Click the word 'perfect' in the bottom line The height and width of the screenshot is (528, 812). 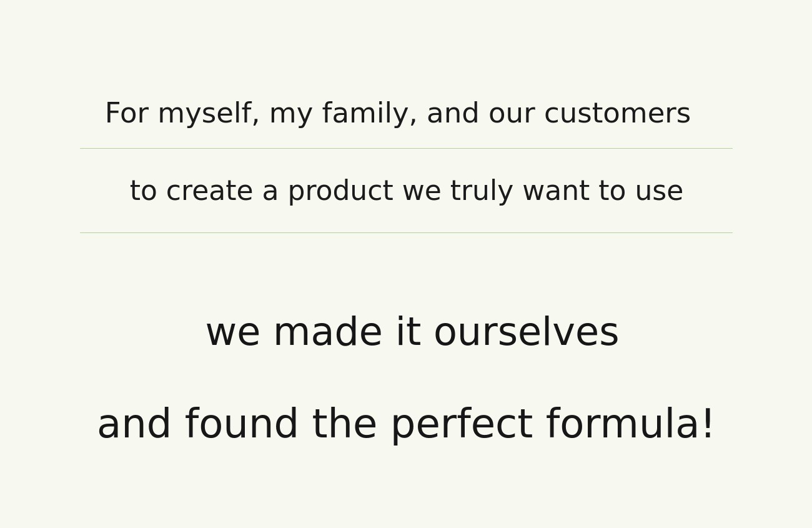point(462,425)
